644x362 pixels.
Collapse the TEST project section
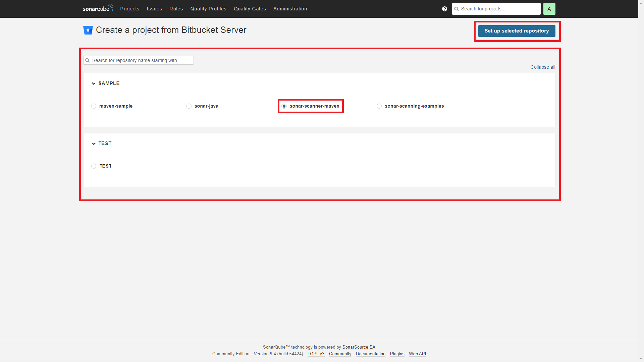[94, 143]
